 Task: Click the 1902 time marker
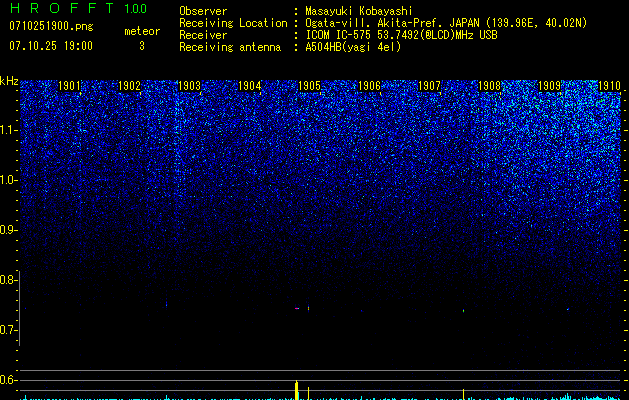[129, 86]
